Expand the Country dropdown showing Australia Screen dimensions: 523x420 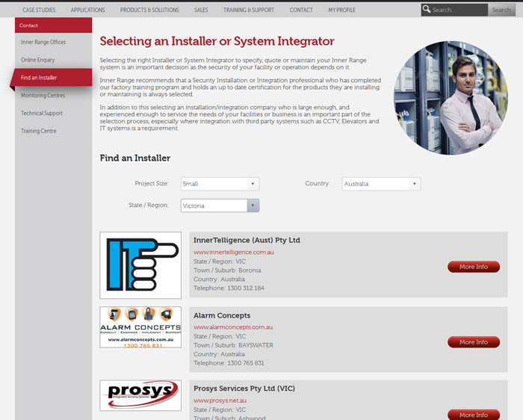[381, 184]
